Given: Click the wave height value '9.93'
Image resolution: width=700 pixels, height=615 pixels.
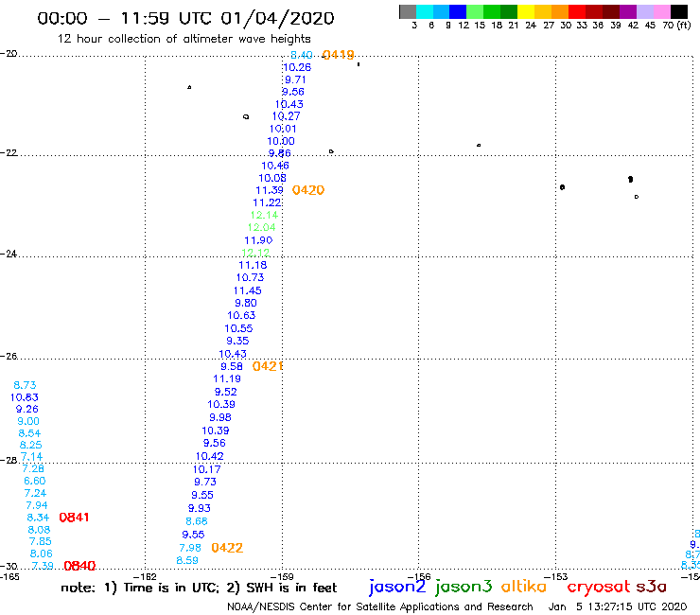Looking at the screenshot, I should click(x=199, y=508).
